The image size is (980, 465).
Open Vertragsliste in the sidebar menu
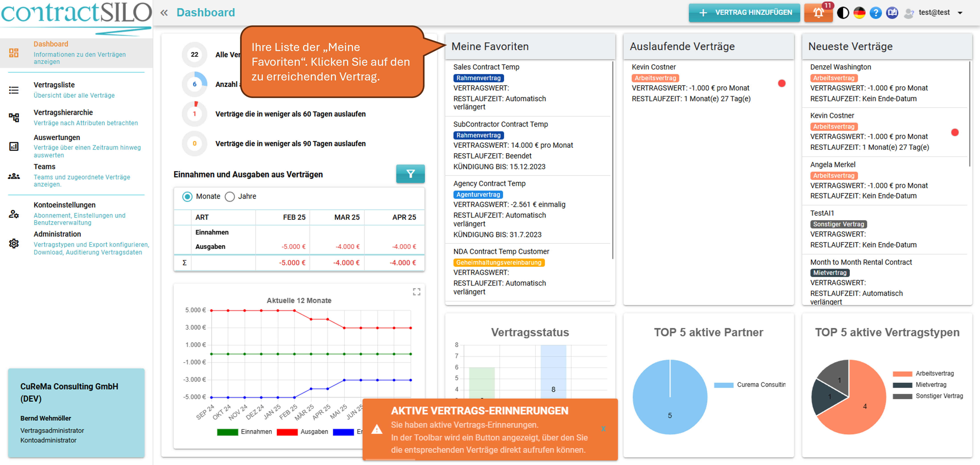click(x=54, y=85)
